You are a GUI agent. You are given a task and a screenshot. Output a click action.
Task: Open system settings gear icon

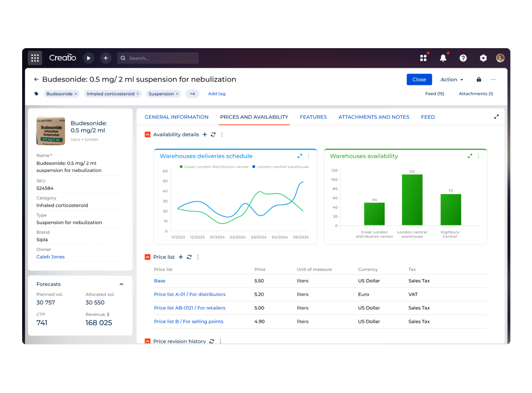(x=483, y=58)
